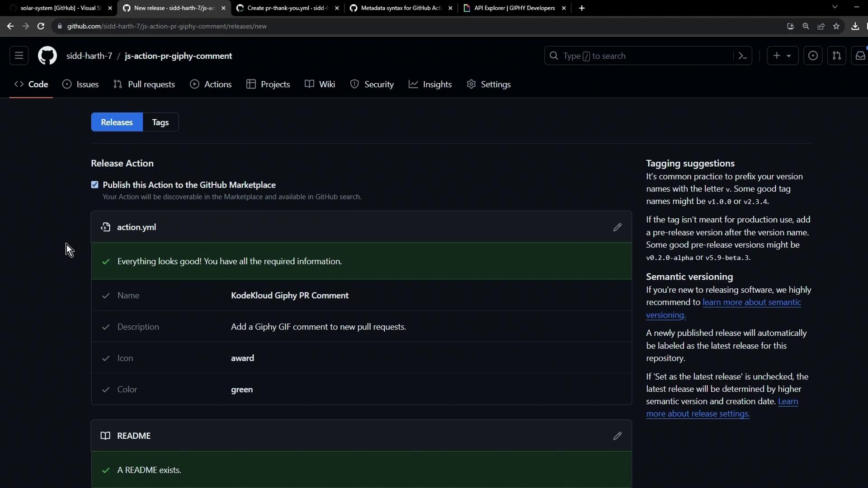Image resolution: width=868 pixels, height=488 pixels.
Task: Expand the browser tab list chevron
Action: 835,7
